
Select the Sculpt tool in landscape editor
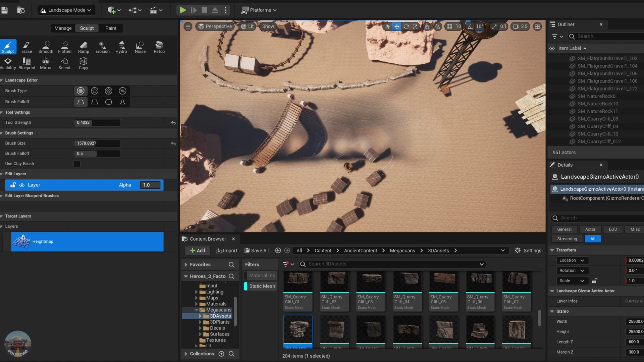[7, 46]
